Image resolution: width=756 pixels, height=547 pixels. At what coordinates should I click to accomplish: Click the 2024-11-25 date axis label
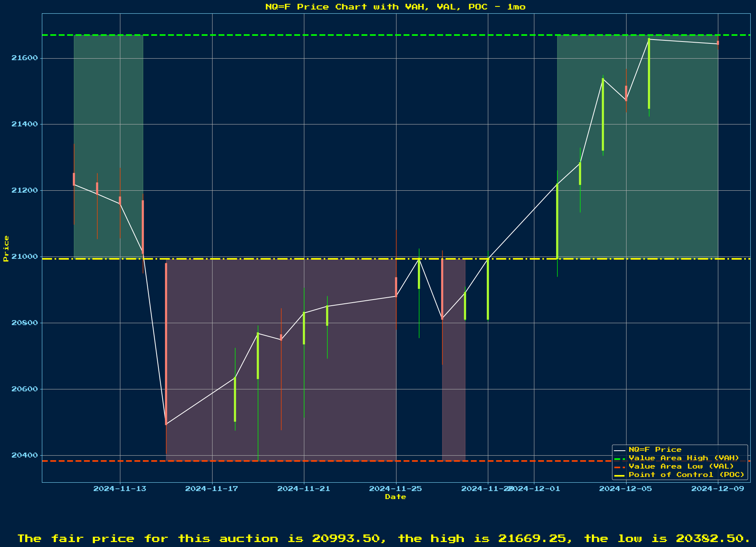(x=396, y=489)
